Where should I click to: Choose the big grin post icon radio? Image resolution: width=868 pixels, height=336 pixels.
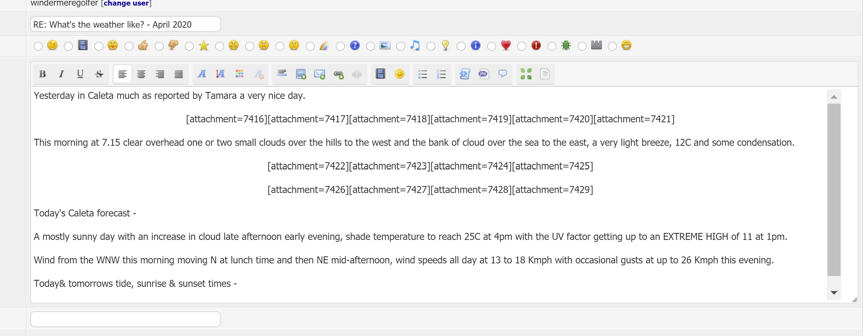point(612,46)
